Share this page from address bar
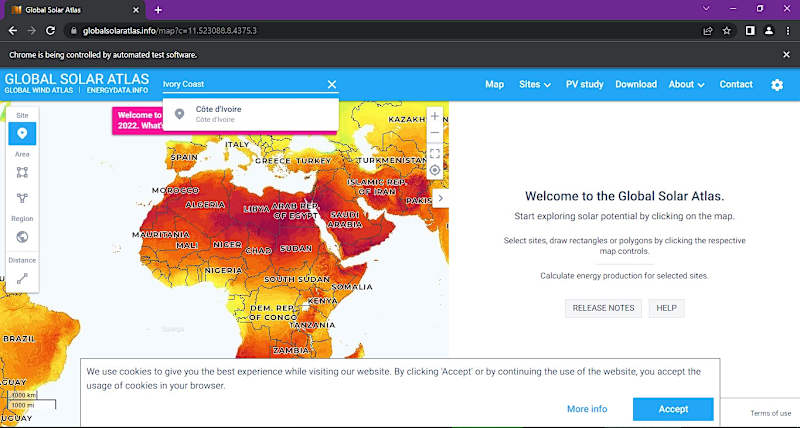Image resolution: width=800 pixels, height=428 pixels. [x=708, y=31]
